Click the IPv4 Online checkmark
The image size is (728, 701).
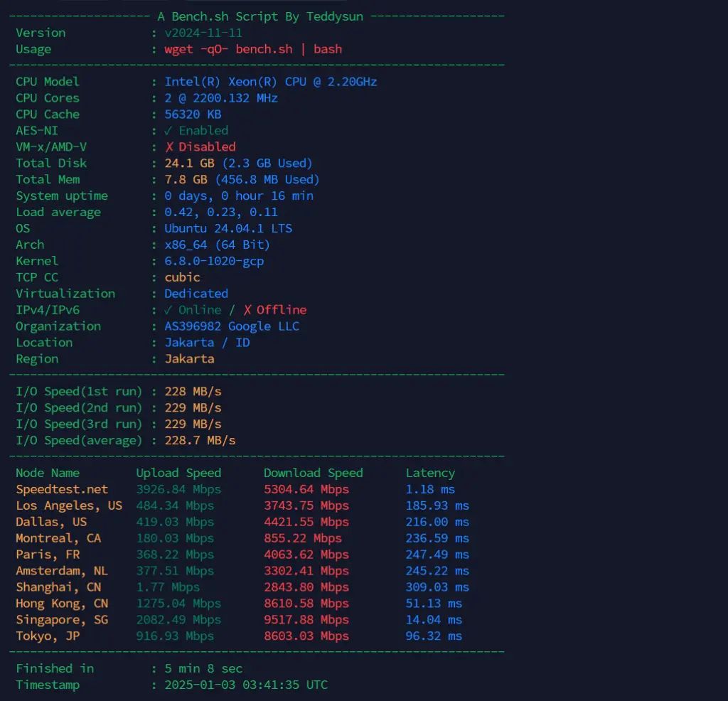pos(168,309)
